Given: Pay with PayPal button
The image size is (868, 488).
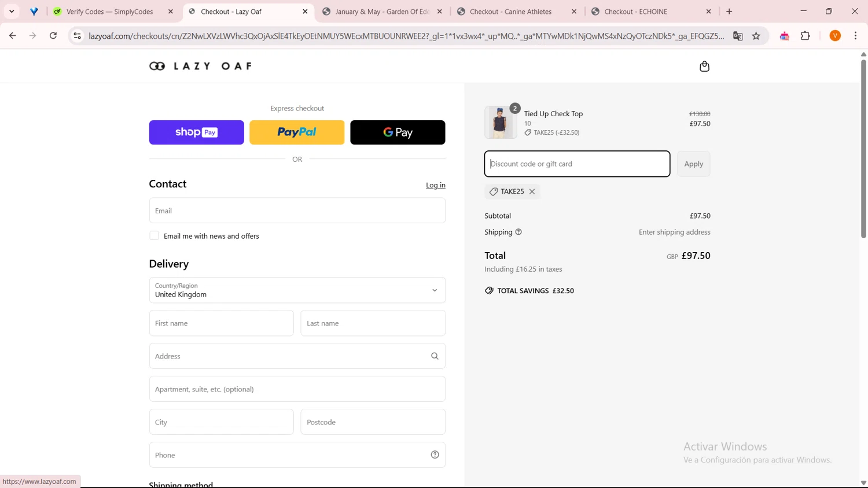Looking at the screenshot, I should click(x=297, y=132).
